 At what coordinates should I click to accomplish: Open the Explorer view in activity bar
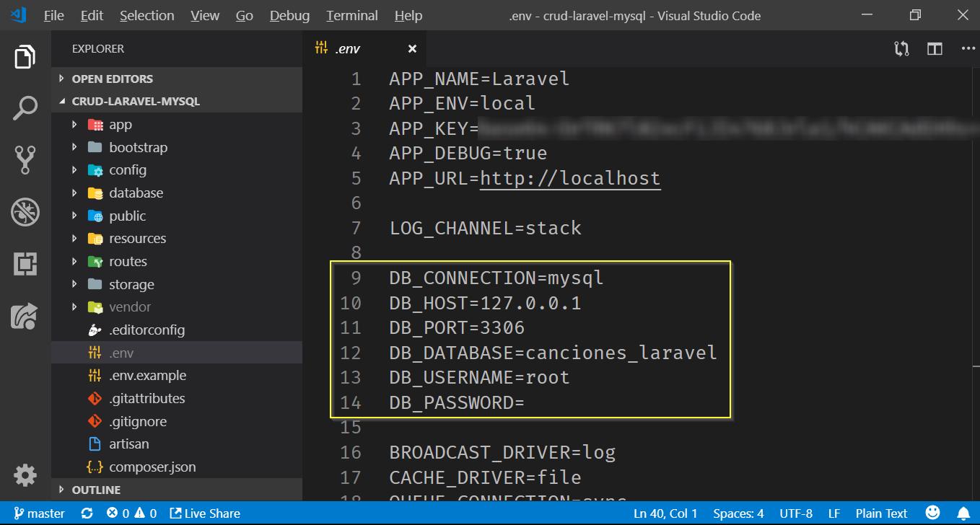(25, 56)
